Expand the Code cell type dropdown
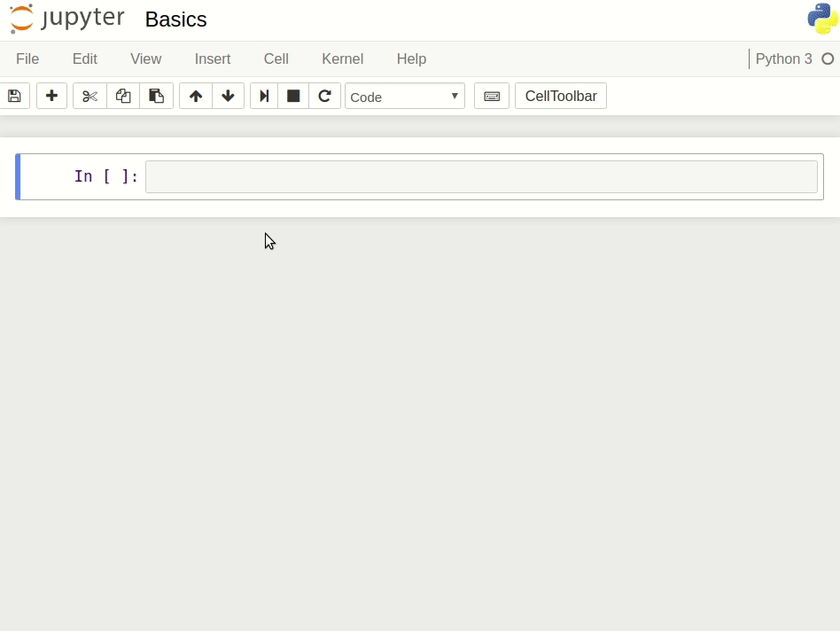840x631 pixels. coord(405,96)
